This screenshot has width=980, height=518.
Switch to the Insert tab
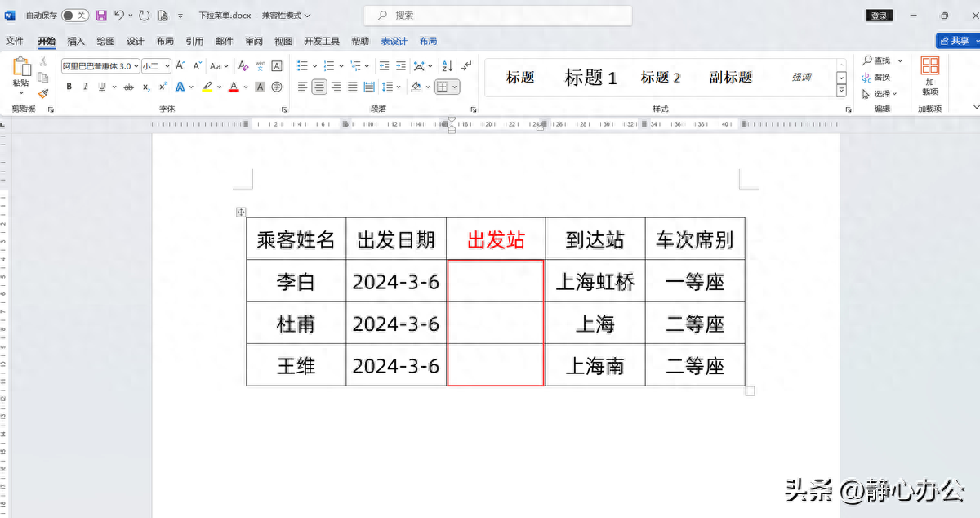point(76,41)
